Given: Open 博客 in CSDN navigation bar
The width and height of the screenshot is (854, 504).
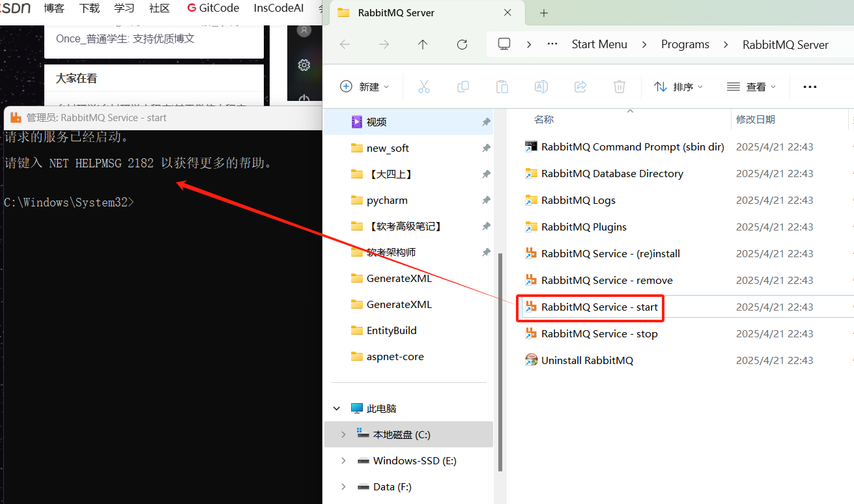Looking at the screenshot, I should point(54,8).
